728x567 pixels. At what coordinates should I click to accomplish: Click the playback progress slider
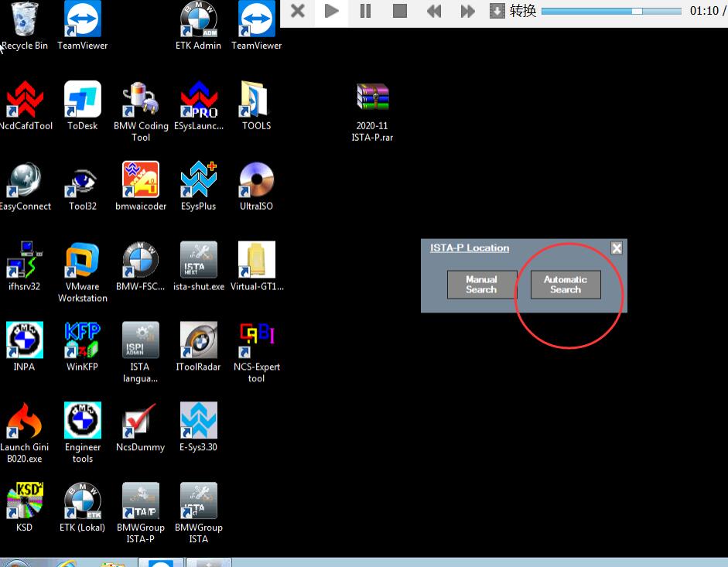point(611,11)
